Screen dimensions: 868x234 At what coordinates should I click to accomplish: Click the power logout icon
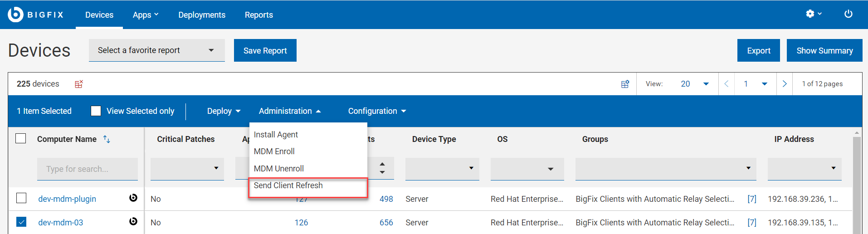pyautogui.click(x=848, y=14)
